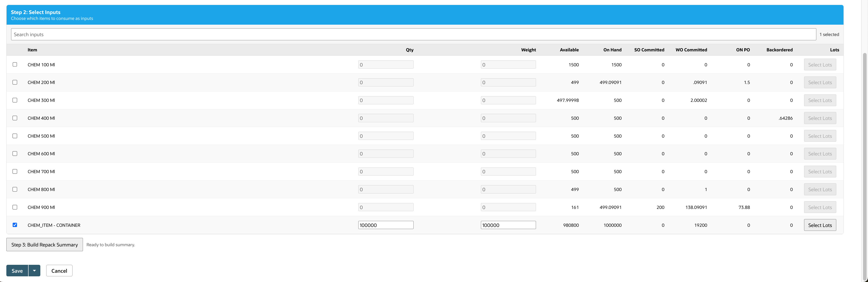
Task: Check the CHEM 100 Ml row checkbox
Action: coord(15,64)
